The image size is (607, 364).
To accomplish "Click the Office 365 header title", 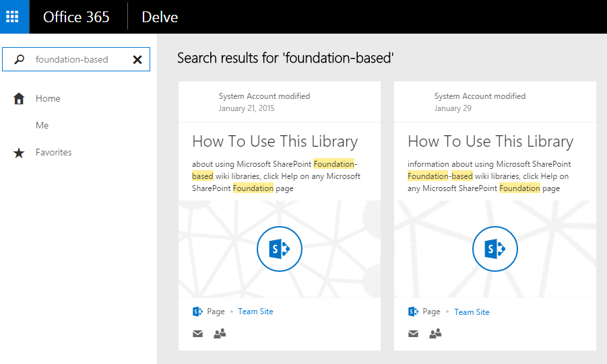I will (x=76, y=17).
